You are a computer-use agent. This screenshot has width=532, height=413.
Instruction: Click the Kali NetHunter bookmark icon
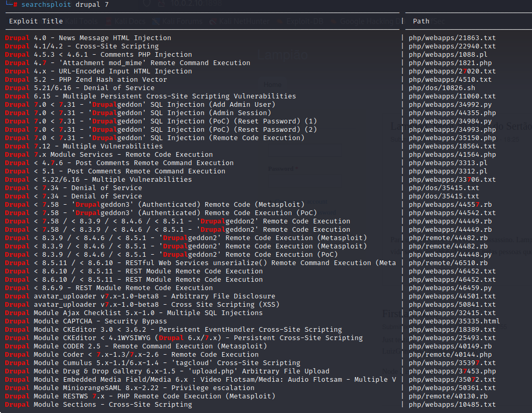pos(213,21)
